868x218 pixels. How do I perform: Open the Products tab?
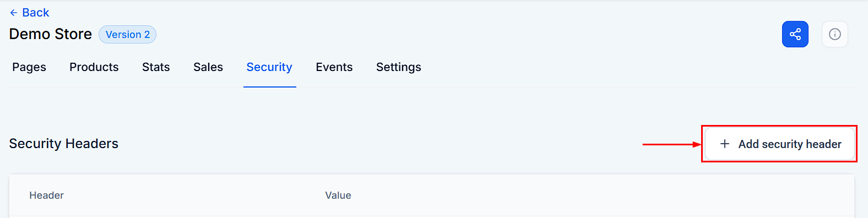(x=94, y=67)
